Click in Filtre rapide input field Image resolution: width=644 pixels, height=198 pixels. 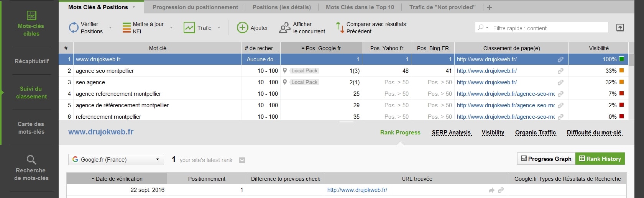[550, 28]
